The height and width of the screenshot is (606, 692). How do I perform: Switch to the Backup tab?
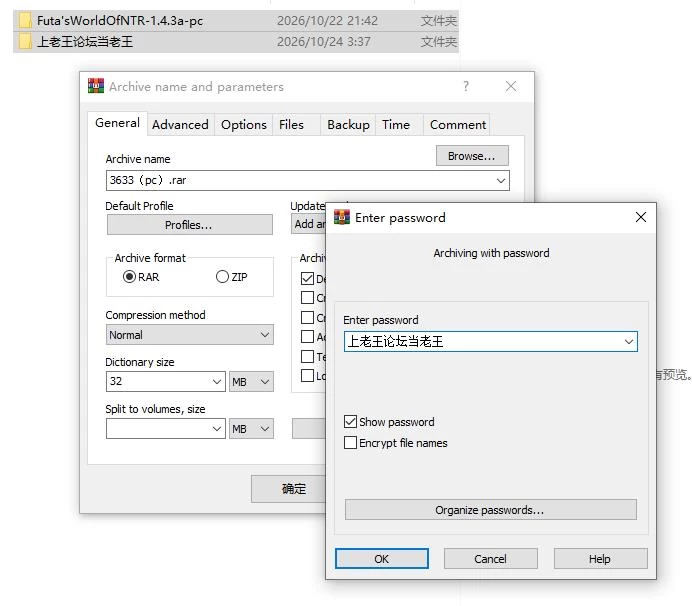point(348,125)
